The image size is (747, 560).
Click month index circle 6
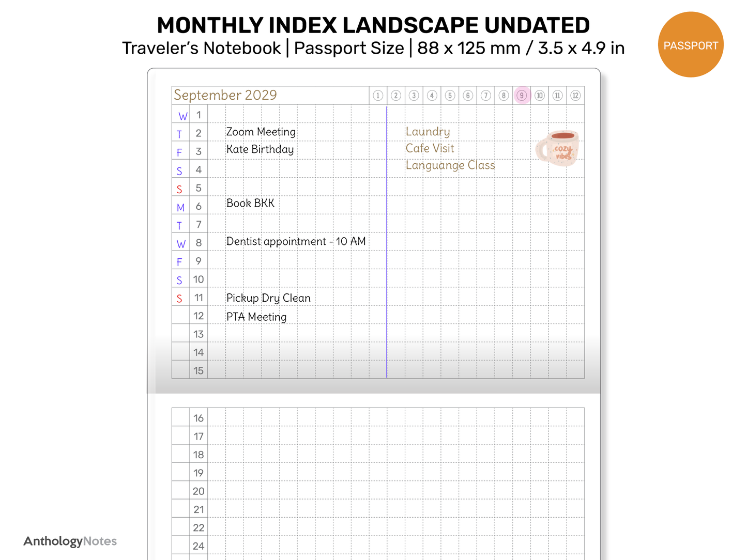(x=468, y=96)
